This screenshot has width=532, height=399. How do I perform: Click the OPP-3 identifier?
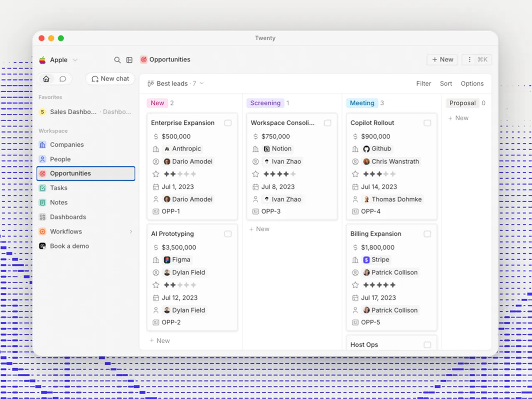[x=271, y=212]
